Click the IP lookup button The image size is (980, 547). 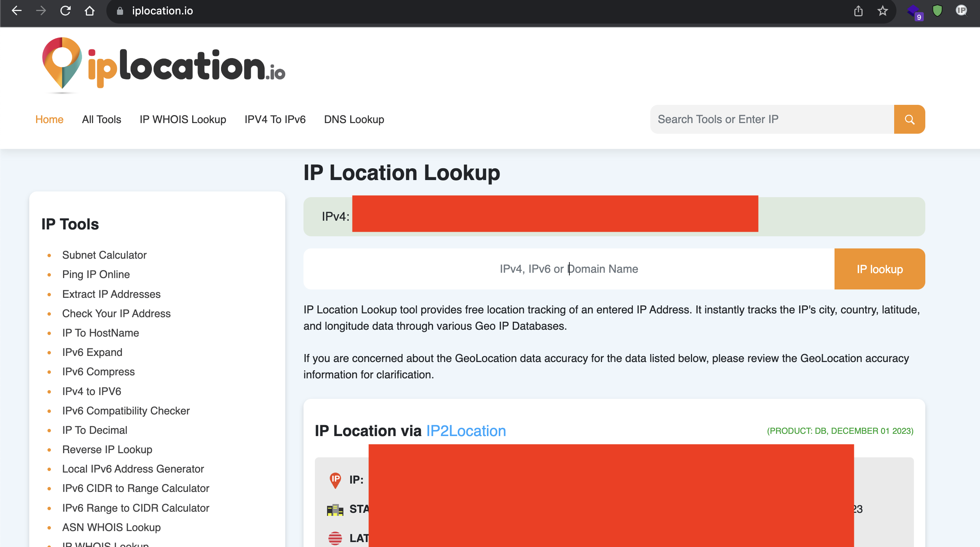[x=880, y=269]
